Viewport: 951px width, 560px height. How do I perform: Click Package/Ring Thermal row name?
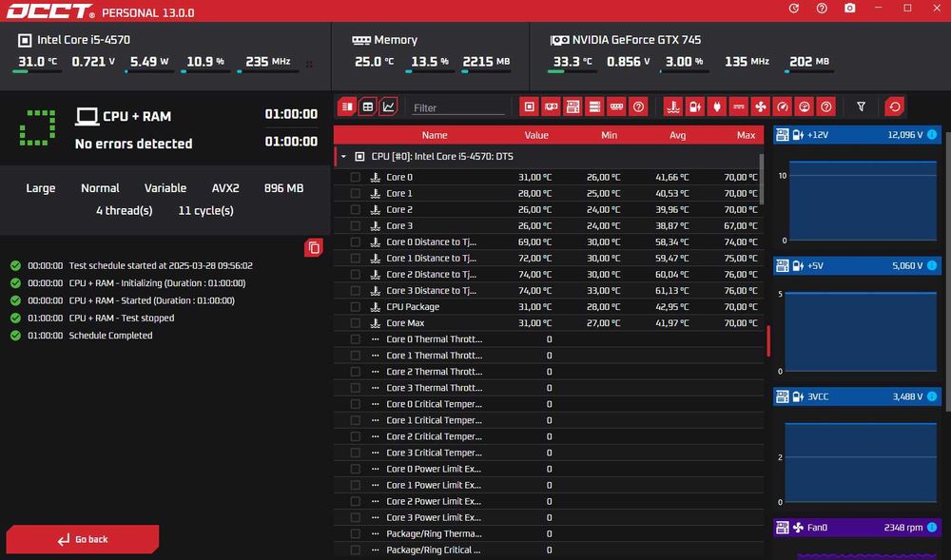(x=434, y=534)
